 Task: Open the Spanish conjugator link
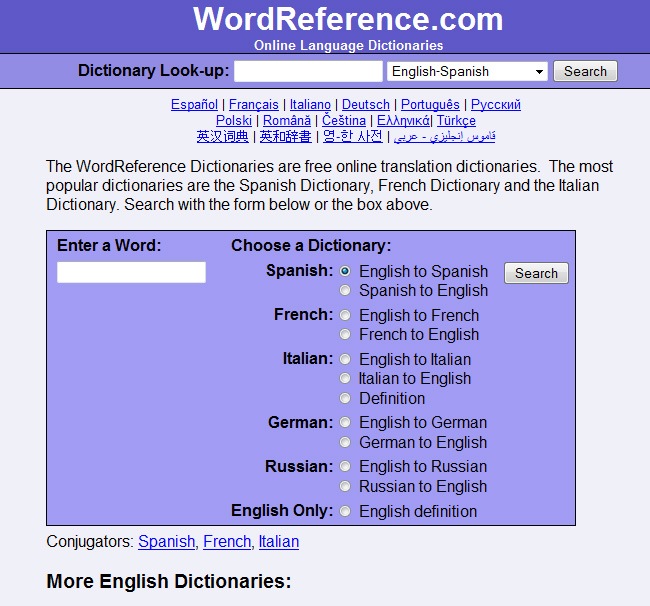[x=166, y=542]
